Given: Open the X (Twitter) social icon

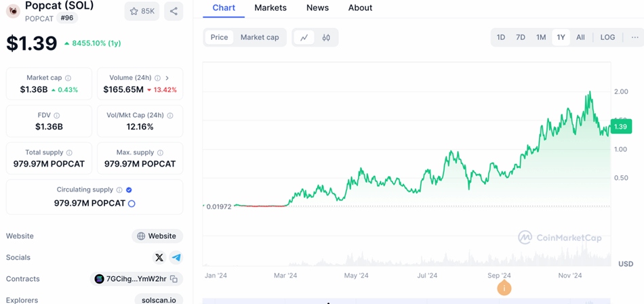Looking at the screenshot, I should coord(159,258).
